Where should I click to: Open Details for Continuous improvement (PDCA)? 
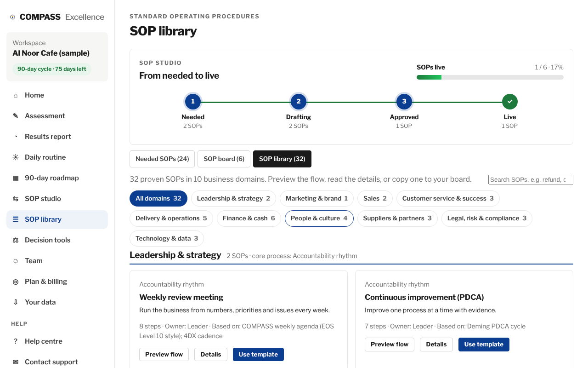[x=436, y=345]
